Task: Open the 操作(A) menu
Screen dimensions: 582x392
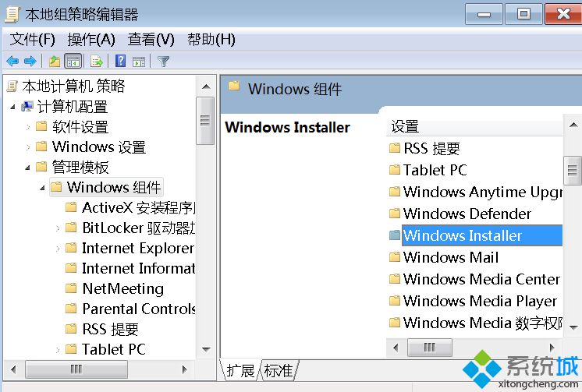Action: point(91,39)
